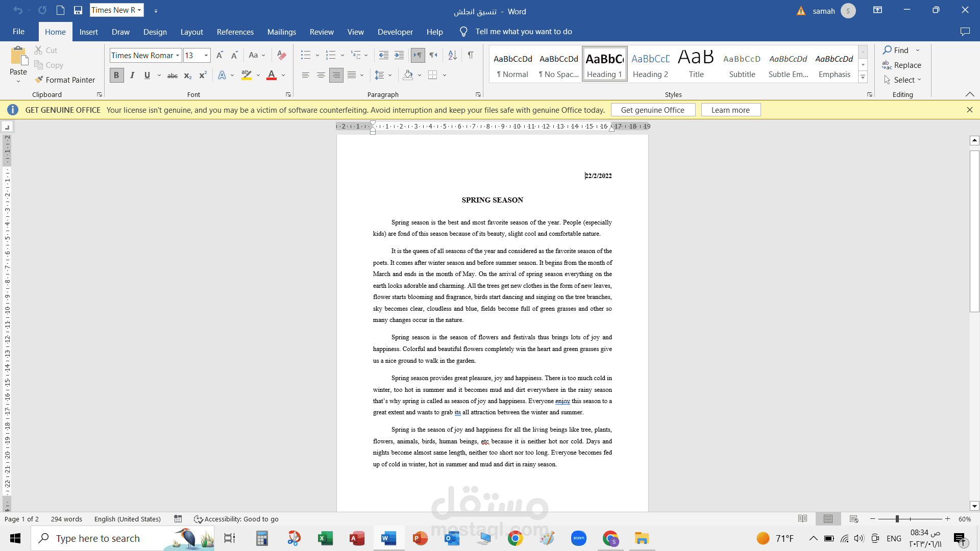
Task: Collapse the ribbon with the chevron
Action: point(970,94)
